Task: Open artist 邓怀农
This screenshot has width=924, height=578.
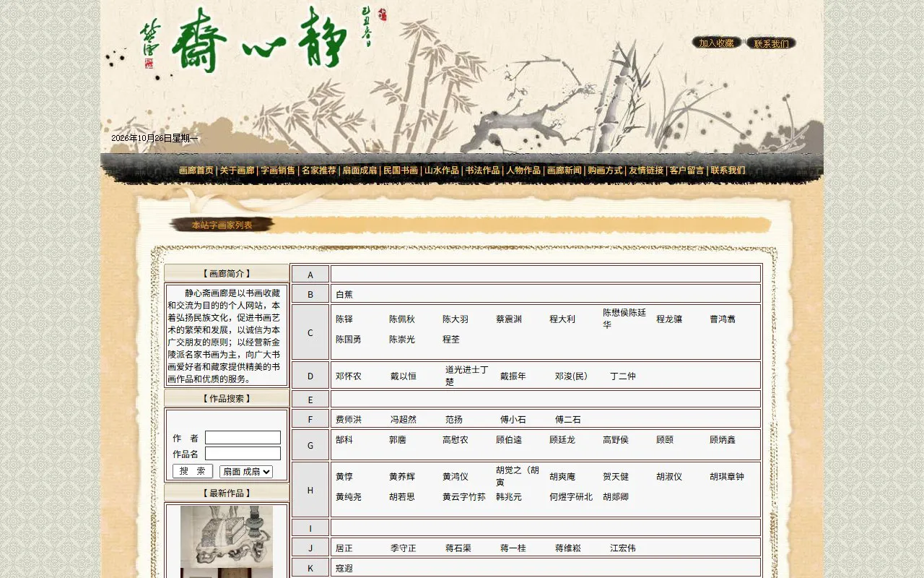Action: (x=349, y=376)
